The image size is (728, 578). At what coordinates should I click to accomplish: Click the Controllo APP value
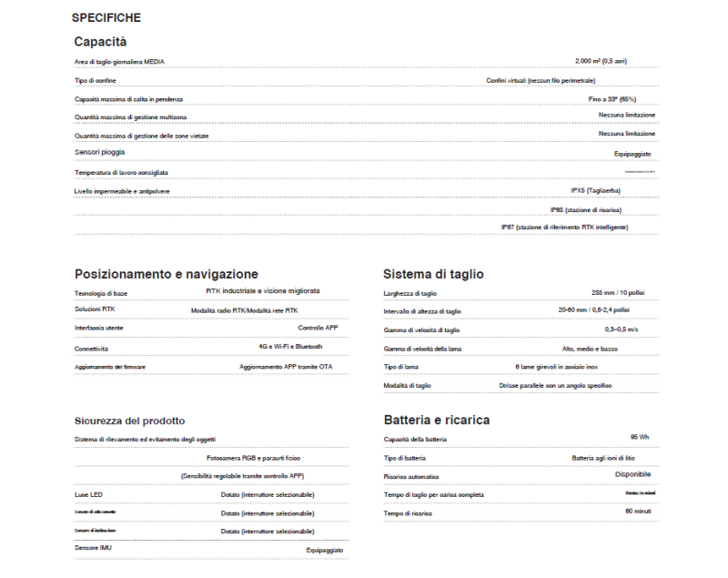click(x=318, y=328)
